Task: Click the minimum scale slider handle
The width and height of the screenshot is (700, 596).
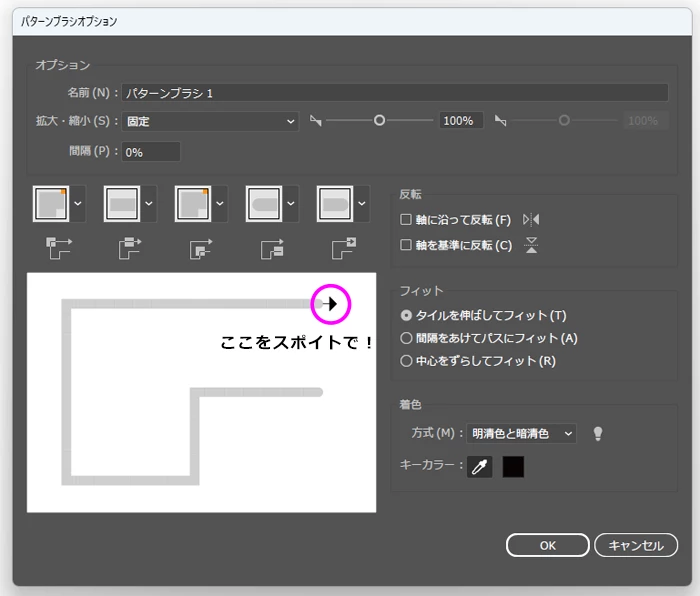Action: click(379, 121)
